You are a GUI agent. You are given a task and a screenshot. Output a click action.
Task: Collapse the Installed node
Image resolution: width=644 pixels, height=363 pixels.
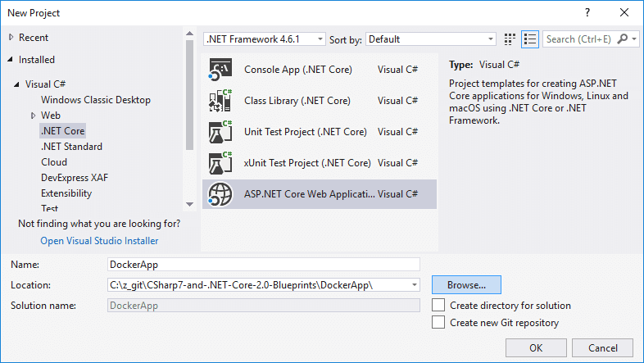click(11, 60)
